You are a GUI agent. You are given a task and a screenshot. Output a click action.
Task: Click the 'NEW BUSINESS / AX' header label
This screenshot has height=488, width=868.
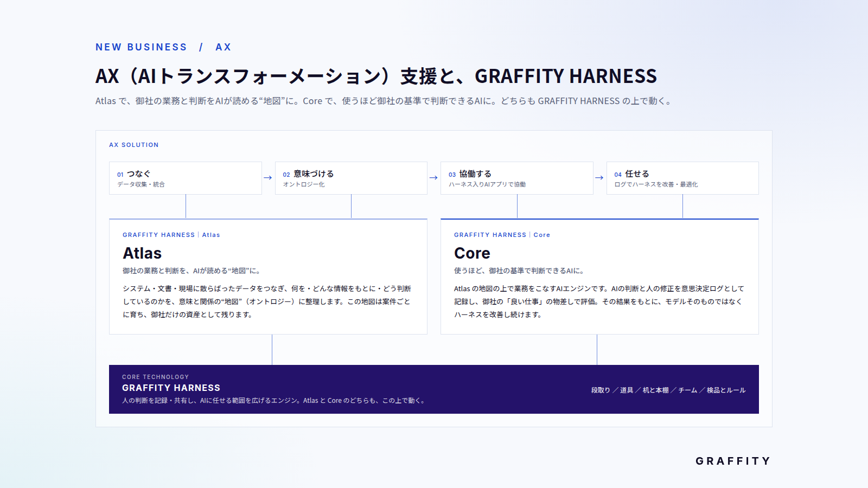[x=163, y=47]
